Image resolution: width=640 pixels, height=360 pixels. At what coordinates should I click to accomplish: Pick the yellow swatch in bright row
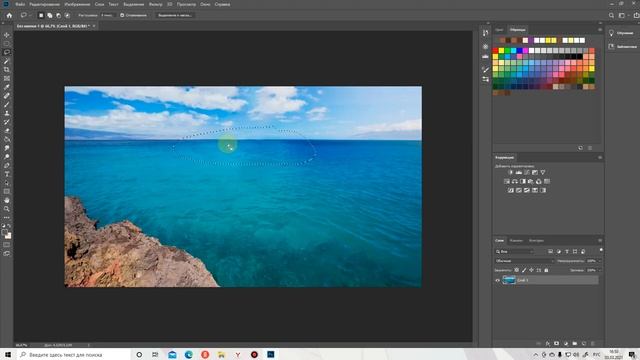[x=501, y=51]
